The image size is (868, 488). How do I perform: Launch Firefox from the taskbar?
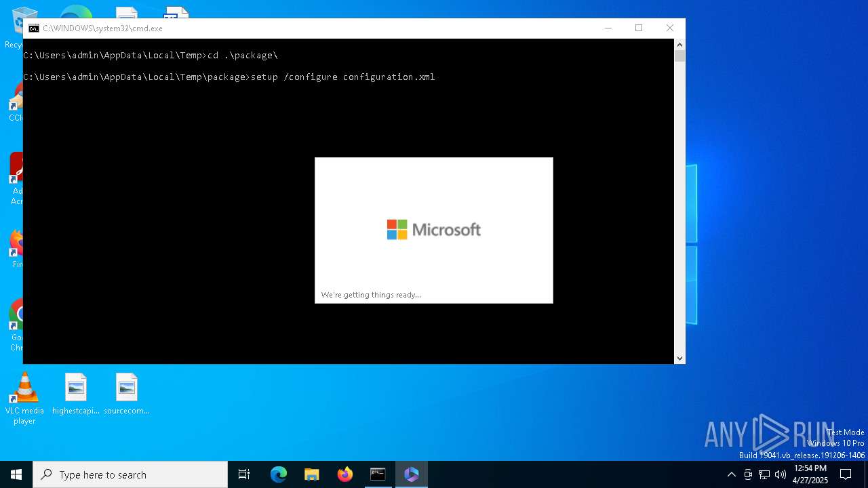point(345,474)
